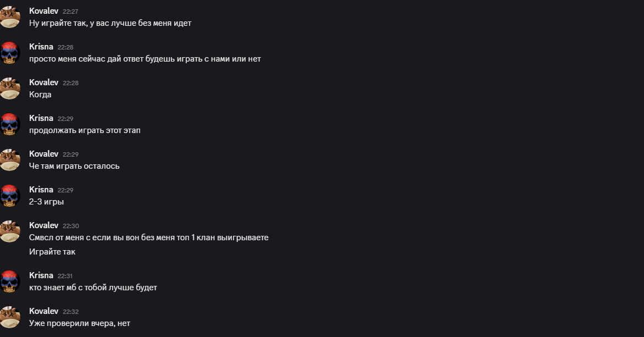
Task: Click Krisna's avatar beside the '2-3 игры' message
Action: click(x=9, y=196)
